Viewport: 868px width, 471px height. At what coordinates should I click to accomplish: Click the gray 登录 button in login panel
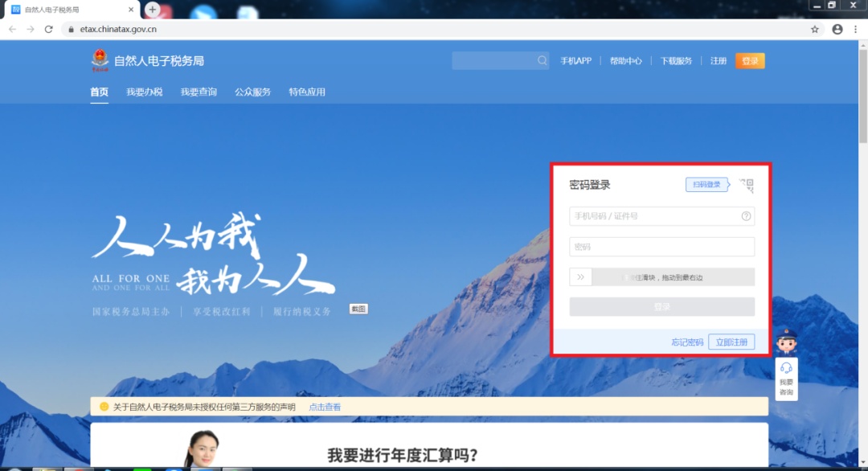coord(662,306)
